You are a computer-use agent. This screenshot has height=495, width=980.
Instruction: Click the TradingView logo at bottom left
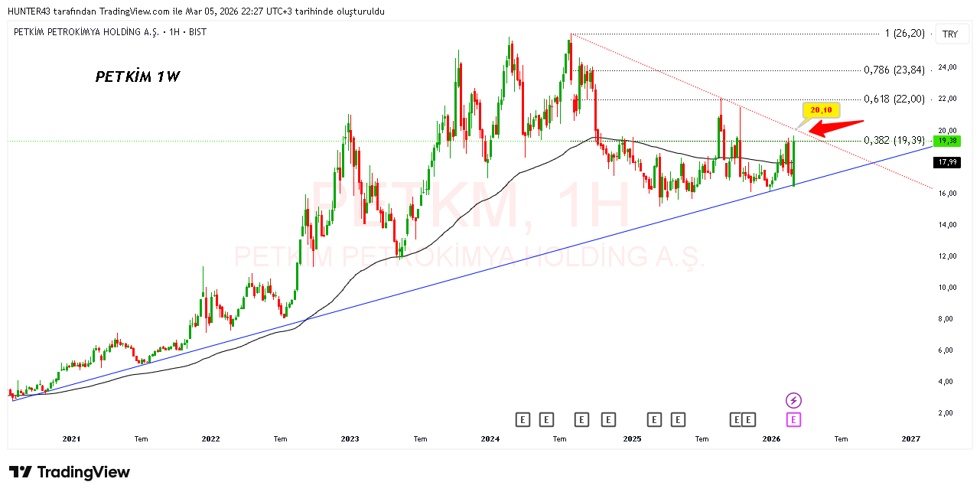(x=70, y=472)
